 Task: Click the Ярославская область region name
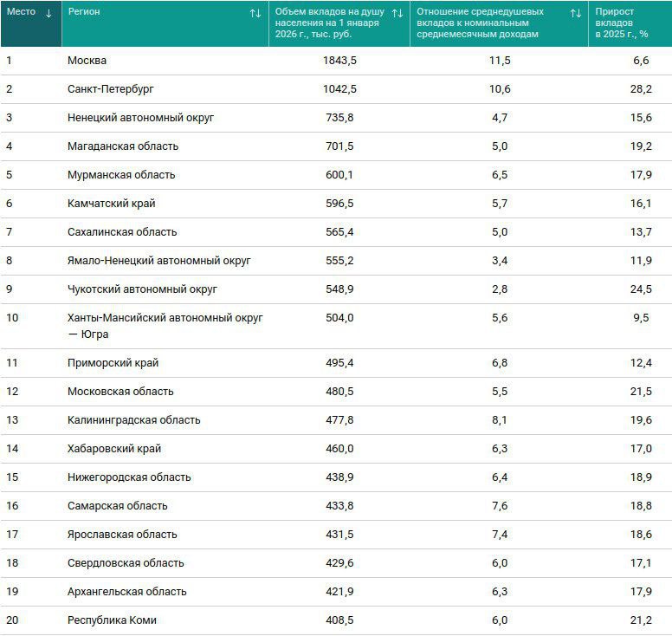[122, 535]
